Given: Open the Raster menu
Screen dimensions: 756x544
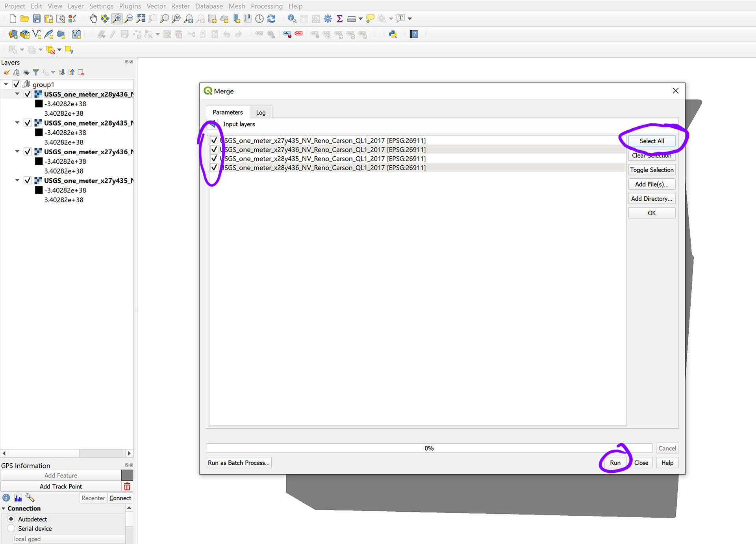Looking at the screenshot, I should point(180,6).
